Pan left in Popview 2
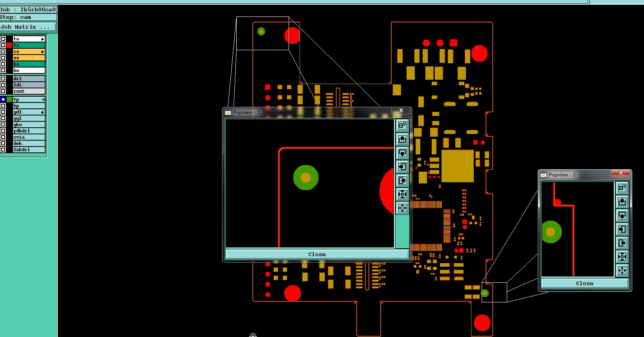This screenshot has height=337, width=644. 622,229
